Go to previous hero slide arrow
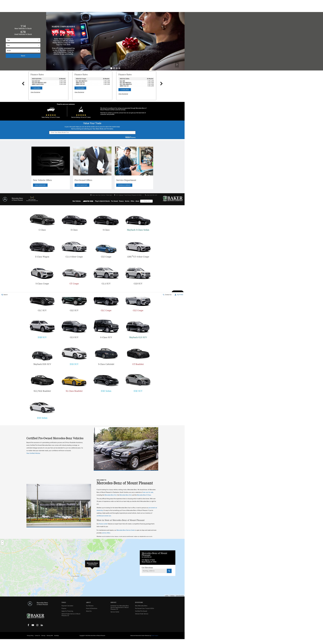 pyautogui.click(x=54, y=65)
